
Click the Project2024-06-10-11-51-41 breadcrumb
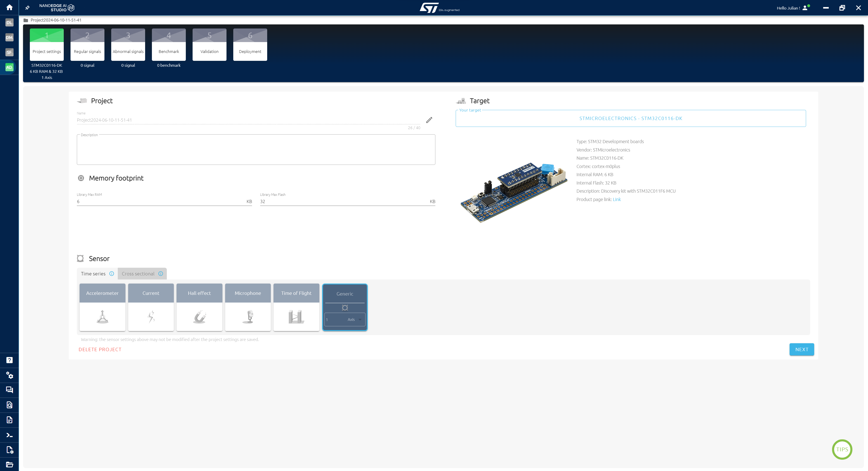point(56,20)
